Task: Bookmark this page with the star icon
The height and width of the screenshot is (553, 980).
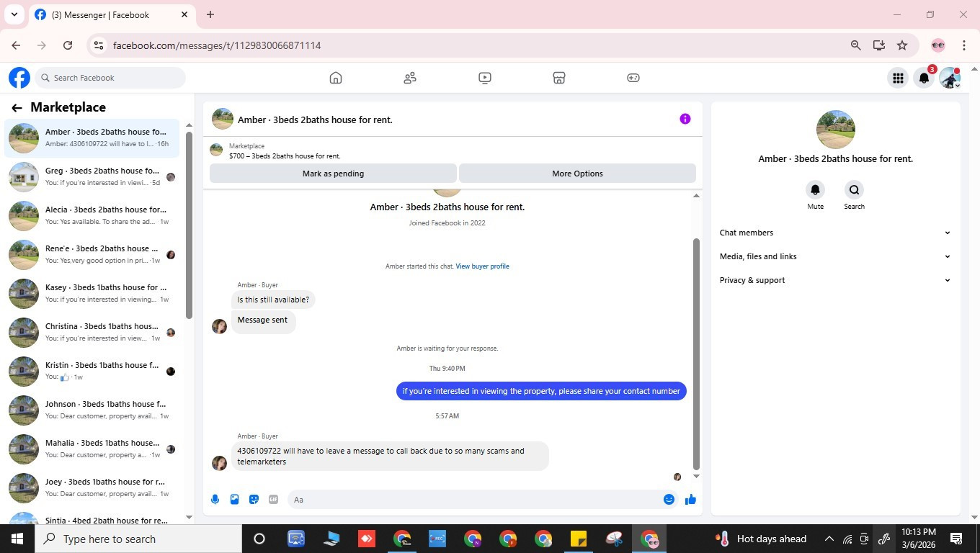Action: 902,45
